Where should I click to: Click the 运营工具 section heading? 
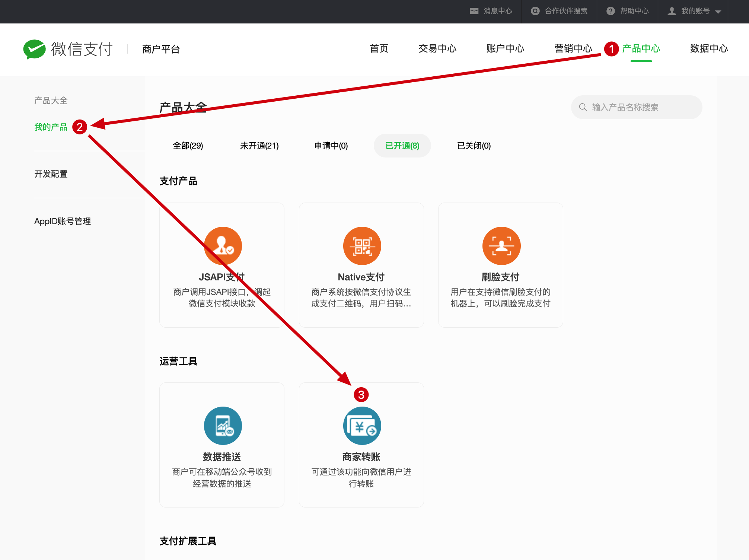click(x=178, y=361)
